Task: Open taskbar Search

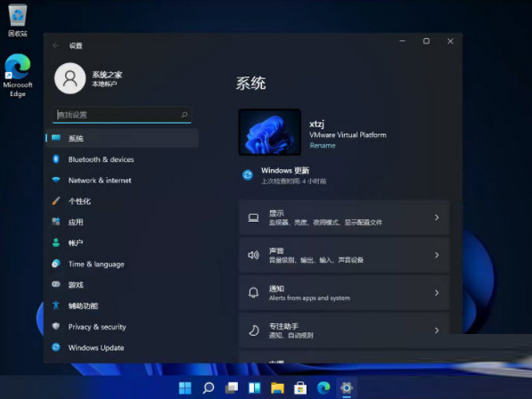Action: [x=209, y=387]
